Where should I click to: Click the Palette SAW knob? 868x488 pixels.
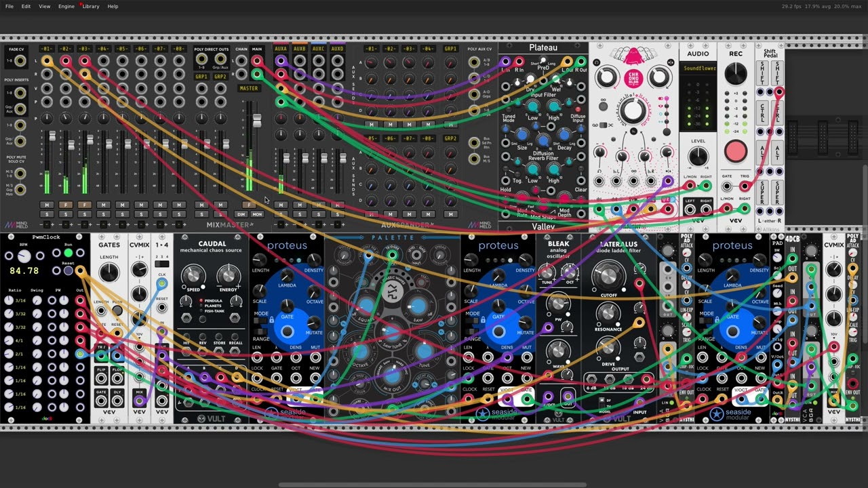click(418, 305)
